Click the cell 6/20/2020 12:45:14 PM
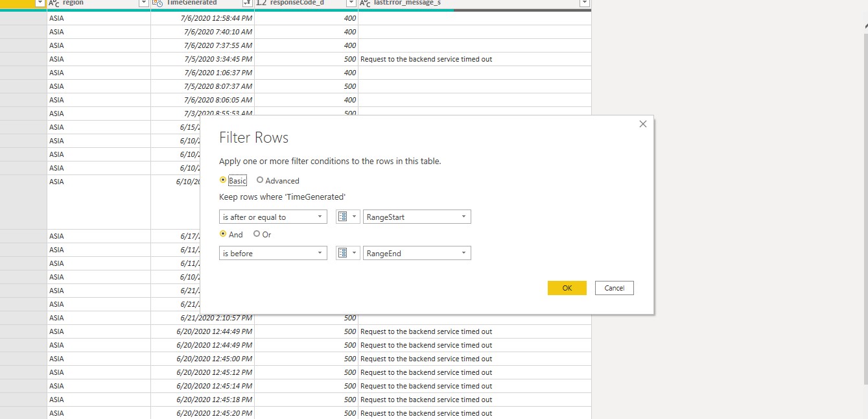Screen dimensions: 868x419 pyautogui.click(x=202, y=386)
